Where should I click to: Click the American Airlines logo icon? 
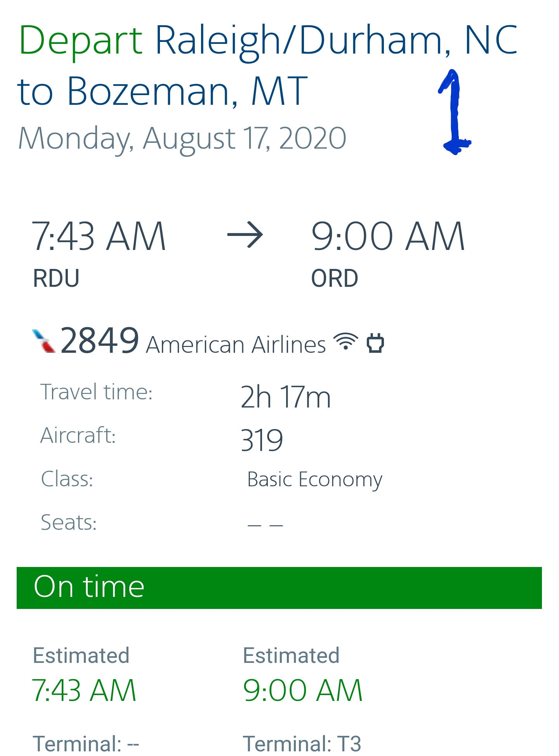click(43, 341)
